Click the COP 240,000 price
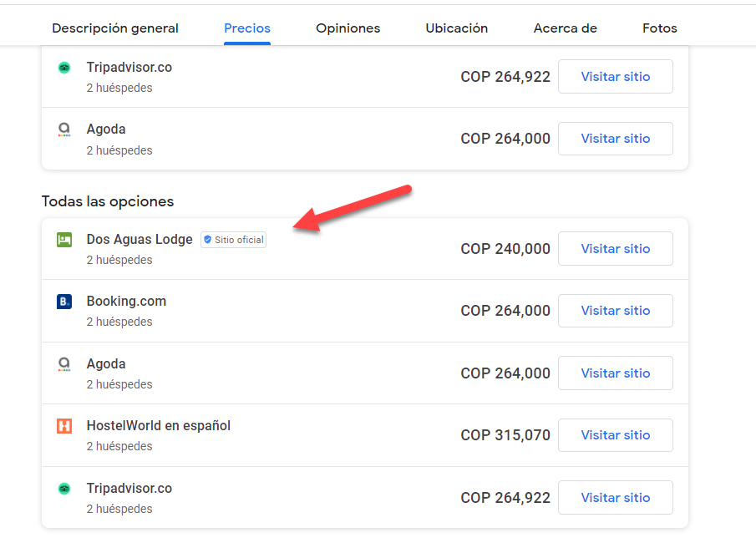Image resolution: width=756 pixels, height=538 pixels. [x=505, y=248]
